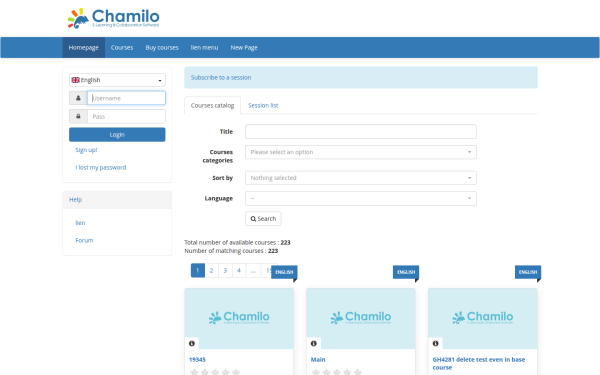The height and width of the screenshot is (375, 600).
Task: Go to pagination page 1
Action: 198,271
